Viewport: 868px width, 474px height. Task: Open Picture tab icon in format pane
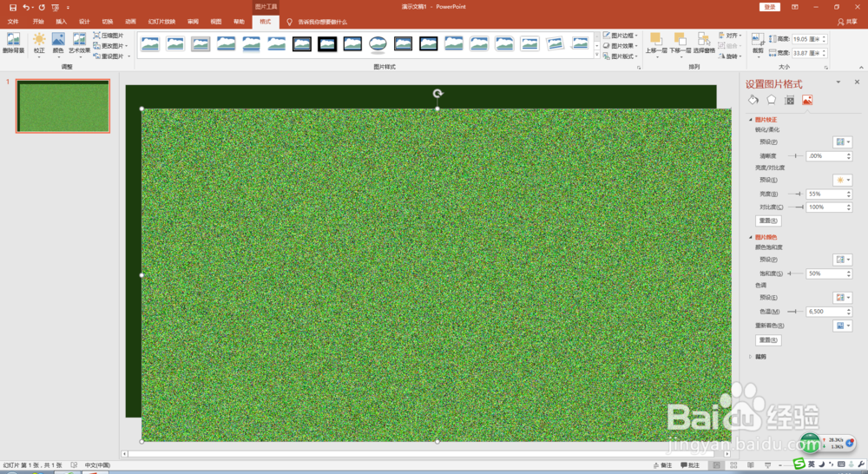tap(807, 100)
